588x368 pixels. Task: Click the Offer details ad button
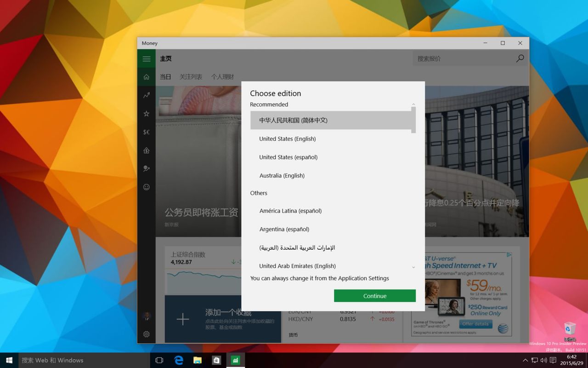tap(475, 324)
